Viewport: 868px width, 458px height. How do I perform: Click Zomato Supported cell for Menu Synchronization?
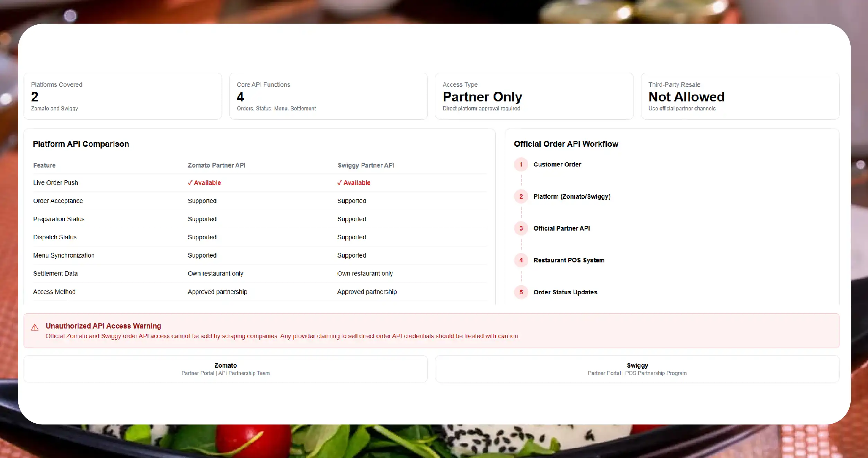[202, 255]
